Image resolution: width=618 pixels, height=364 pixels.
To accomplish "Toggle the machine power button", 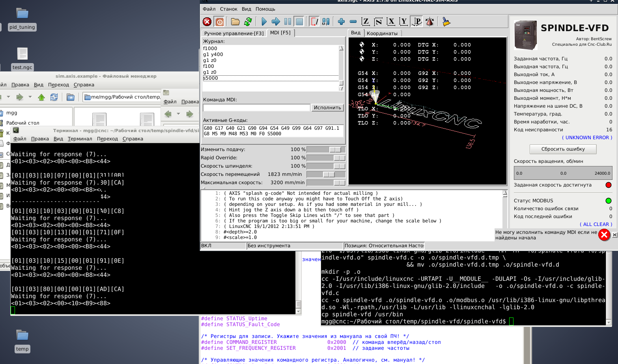I will click(x=220, y=22).
